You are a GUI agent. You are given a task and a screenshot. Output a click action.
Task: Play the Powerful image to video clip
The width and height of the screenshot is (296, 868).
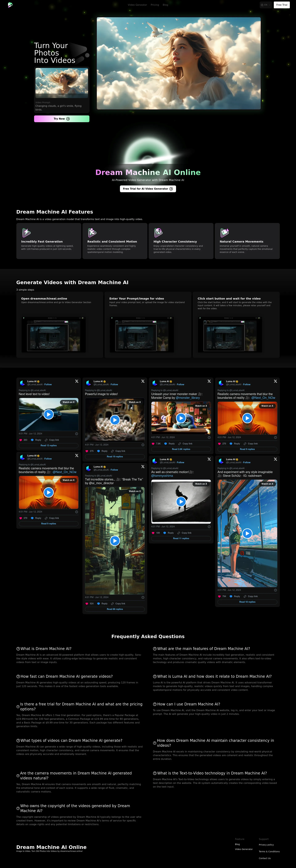(x=115, y=420)
